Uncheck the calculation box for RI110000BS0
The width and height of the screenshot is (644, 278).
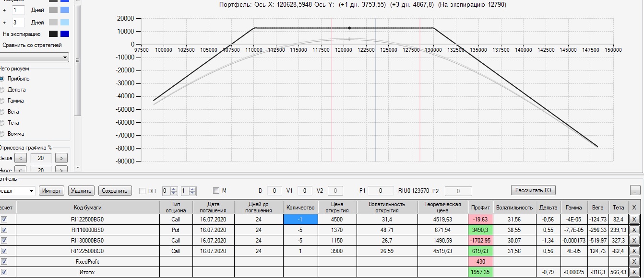click(x=4, y=230)
